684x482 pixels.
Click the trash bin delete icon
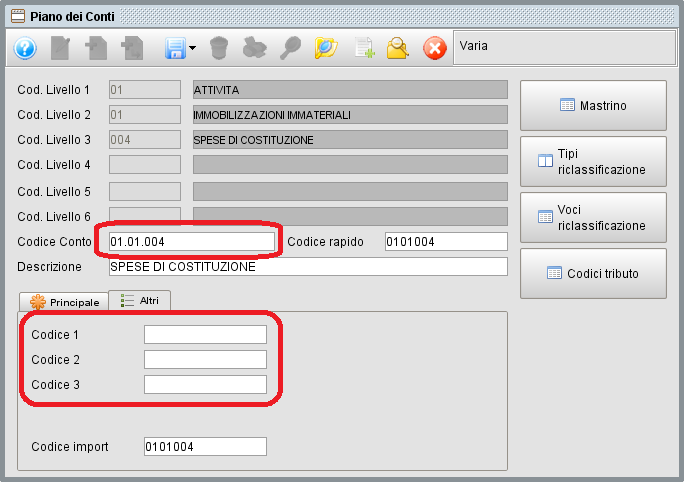click(x=220, y=48)
